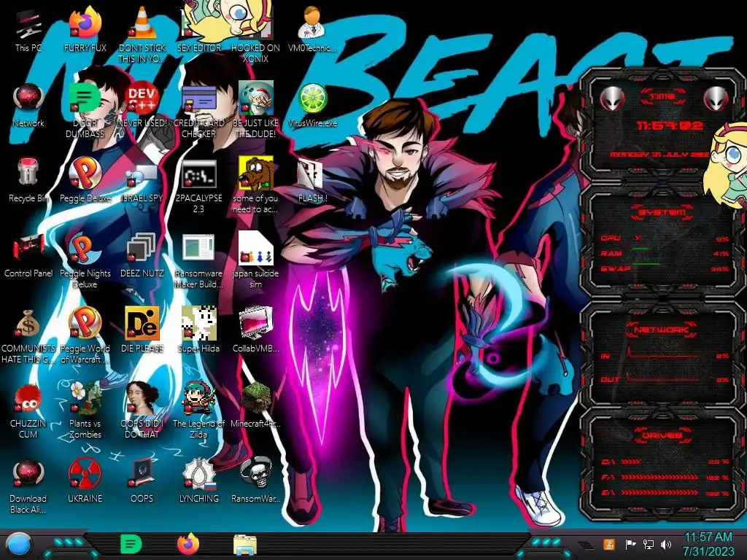Screen dimensions: 747x560
Task: Launch Peggle World of Warcraft
Action: coord(85,336)
